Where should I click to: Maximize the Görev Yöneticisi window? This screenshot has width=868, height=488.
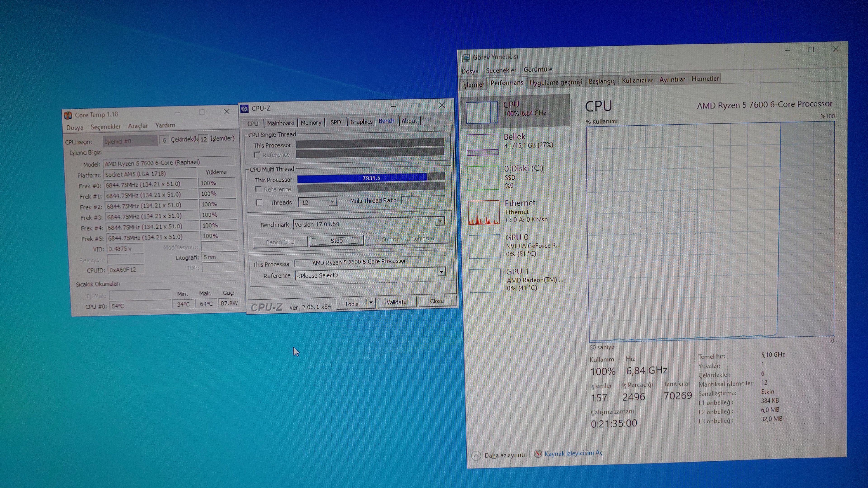coord(811,49)
